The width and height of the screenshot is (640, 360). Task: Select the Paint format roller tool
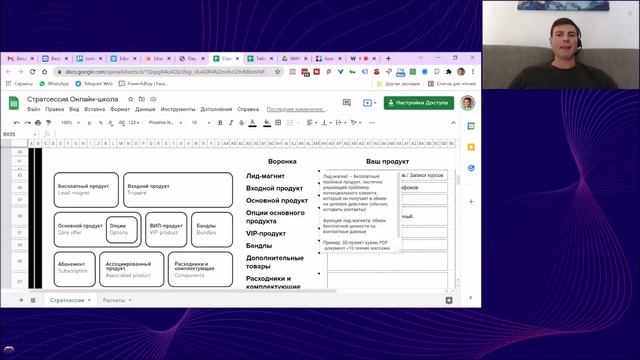click(x=49, y=122)
